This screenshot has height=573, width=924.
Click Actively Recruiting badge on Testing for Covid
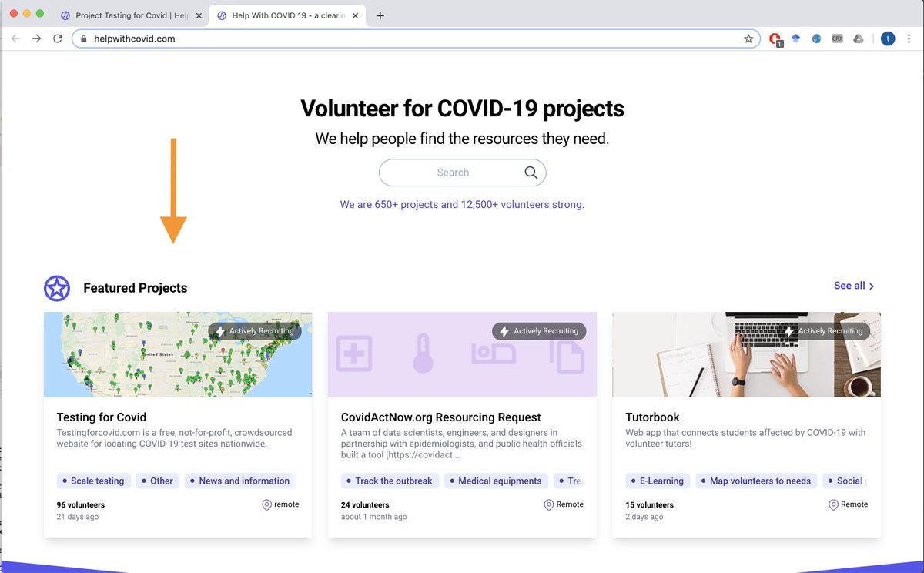pyautogui.click(x=255, y=331)
